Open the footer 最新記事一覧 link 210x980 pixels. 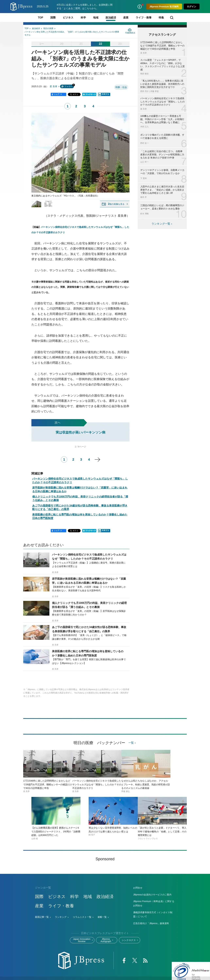tap(42, 917)
